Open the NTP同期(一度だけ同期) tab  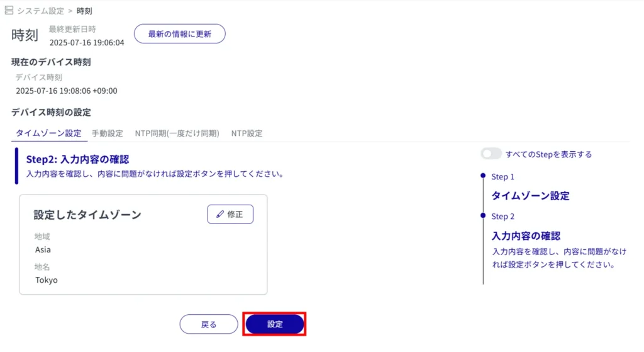177,133
